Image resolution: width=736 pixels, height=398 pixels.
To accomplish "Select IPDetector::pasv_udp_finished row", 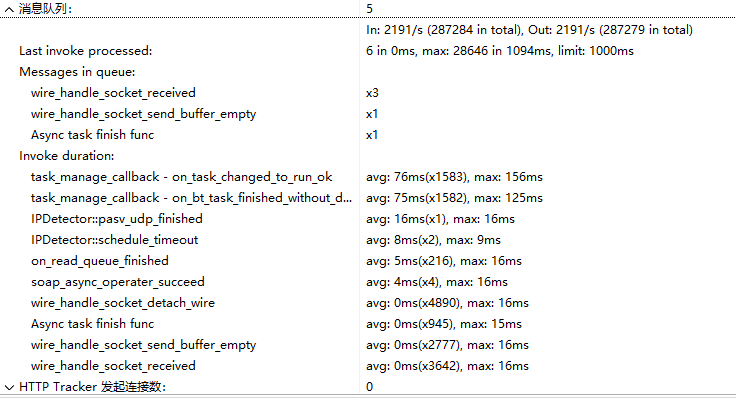I will 368,219.
